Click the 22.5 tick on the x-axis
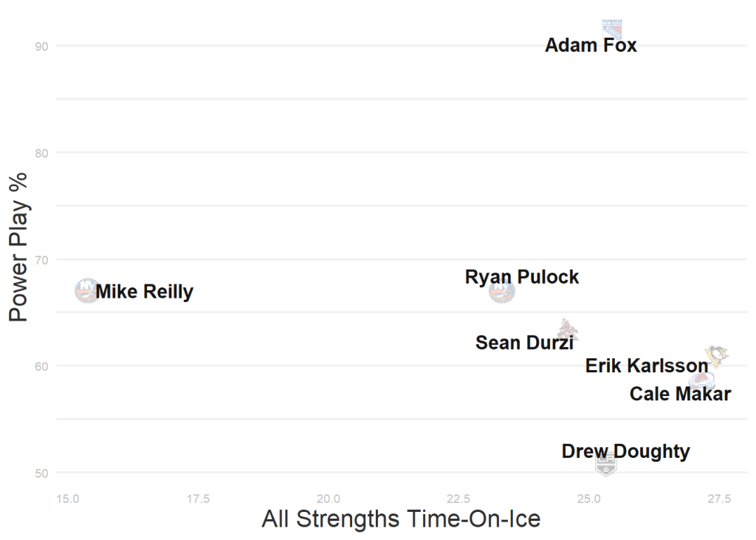This screenshot has height=540, width=756. (x=458, y=499)
